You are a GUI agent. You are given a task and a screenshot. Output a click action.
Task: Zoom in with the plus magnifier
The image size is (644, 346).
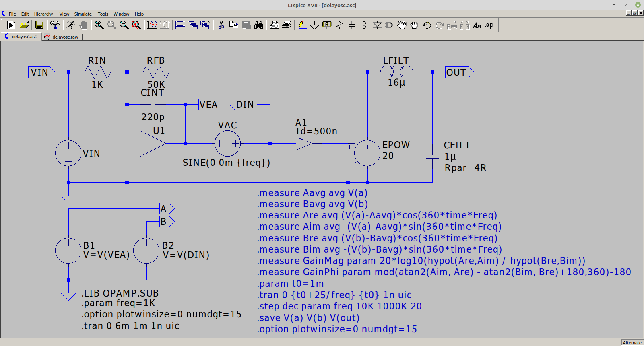click(x=99, y=25)
